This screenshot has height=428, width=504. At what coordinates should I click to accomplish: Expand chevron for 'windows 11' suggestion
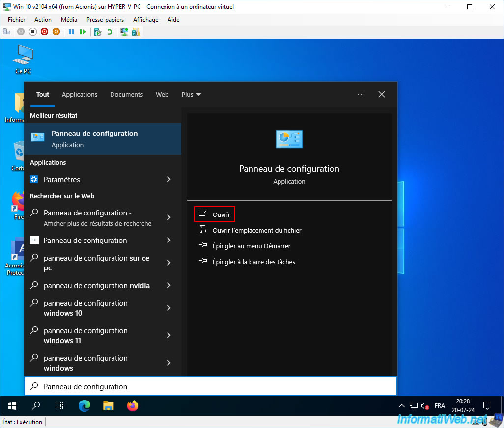(169, 335)
